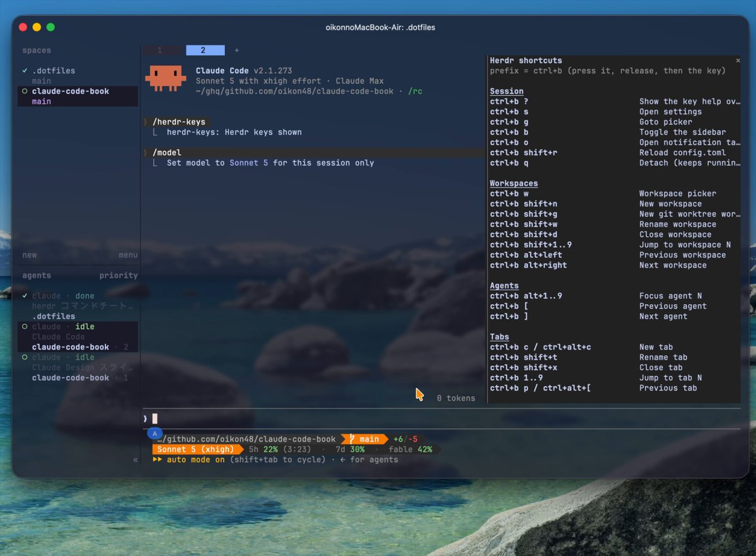Focus the idle agent claude-code-book 2
This screenshot has width=756, height=556.
tap(77, 337)
